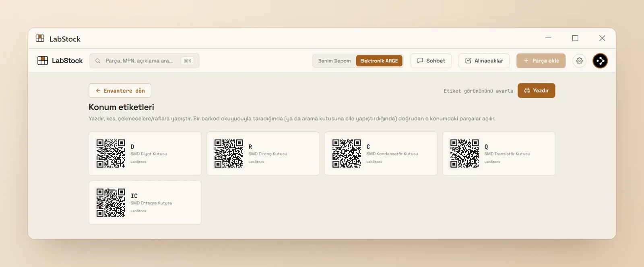This screenshot has width=644, height=267.
Task: Click the 'C' label code text
Action: pyautogui.click(x=368, y=147)
